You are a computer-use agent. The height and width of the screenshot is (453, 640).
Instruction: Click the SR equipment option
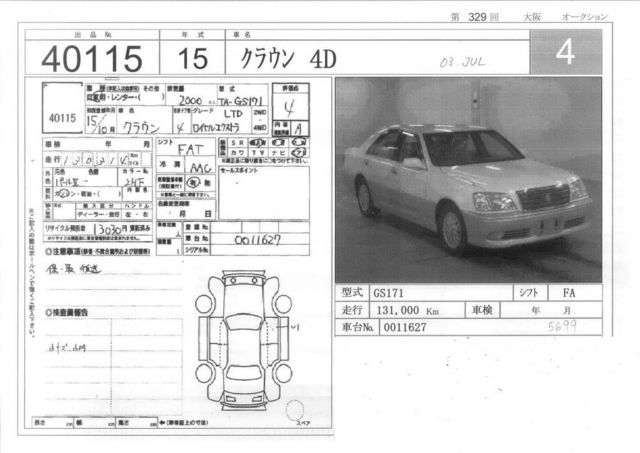pyautogui.click(x=237, y=143)
